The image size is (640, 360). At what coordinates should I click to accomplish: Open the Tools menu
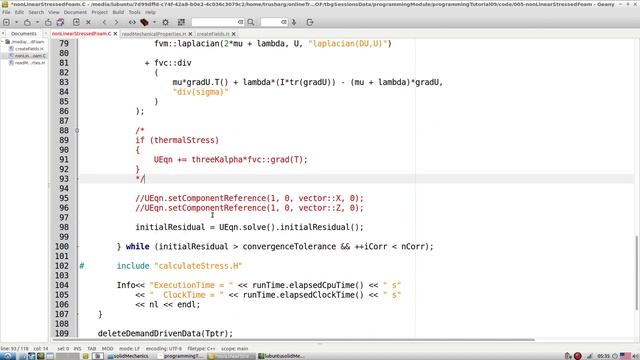(134, 12)
